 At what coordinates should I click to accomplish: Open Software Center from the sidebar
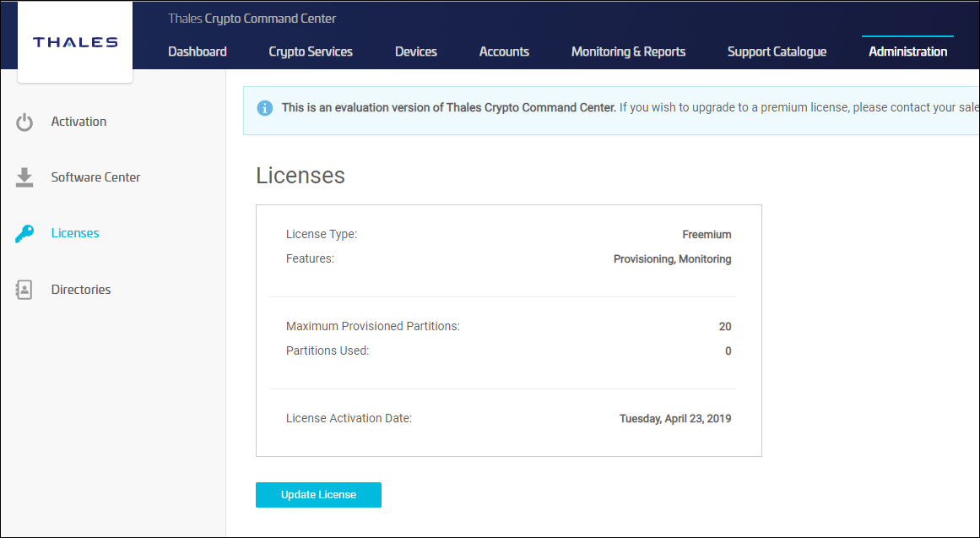click(95, 177)
